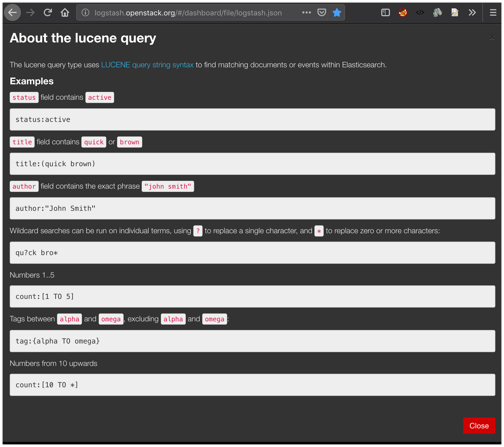
Task: Click the '*' wildcard code tag
Action: [x=319, y=231]
